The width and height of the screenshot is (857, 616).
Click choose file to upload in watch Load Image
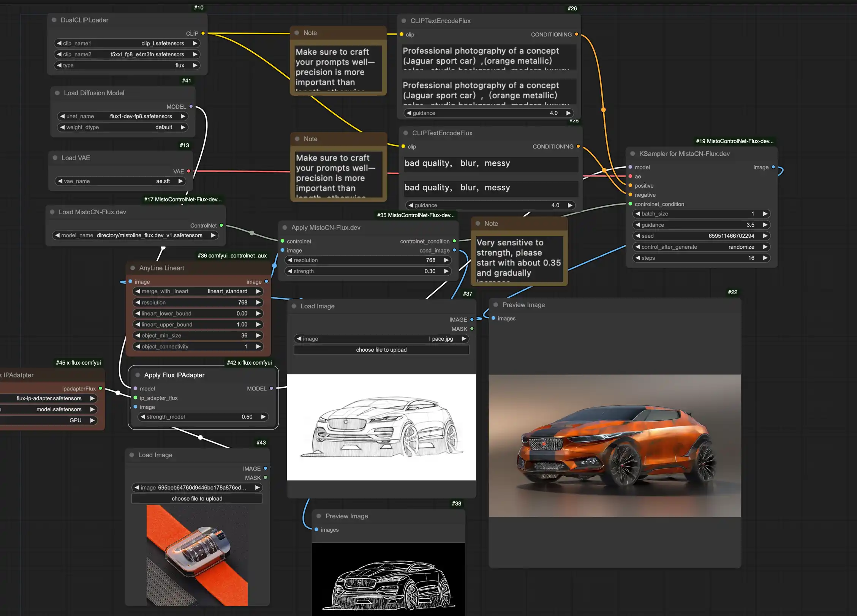pos(197,499)
